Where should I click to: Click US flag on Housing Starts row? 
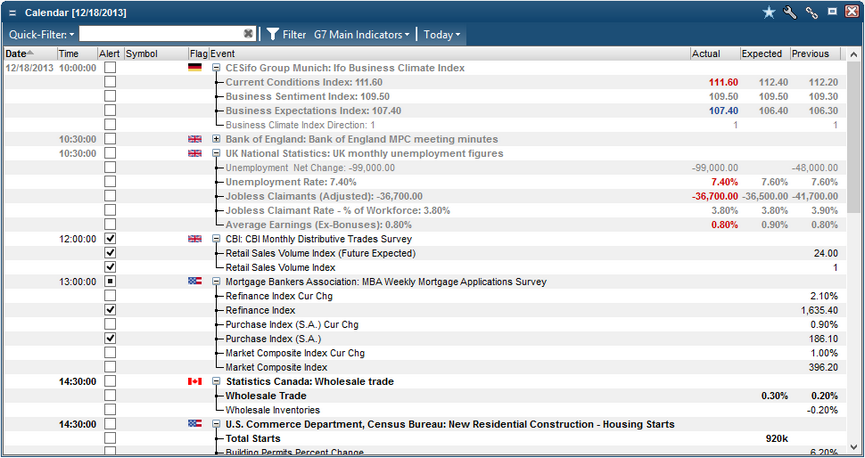(195, 424)
